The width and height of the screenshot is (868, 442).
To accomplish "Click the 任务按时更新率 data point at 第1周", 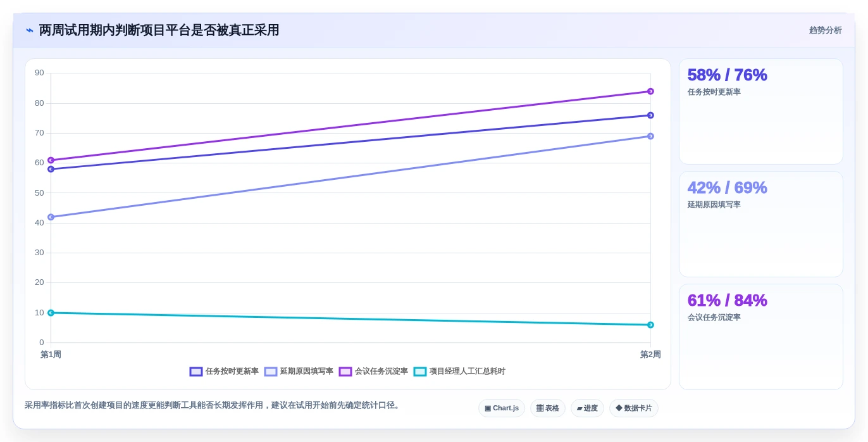I will pyautogui.click(x=51, y=169).
